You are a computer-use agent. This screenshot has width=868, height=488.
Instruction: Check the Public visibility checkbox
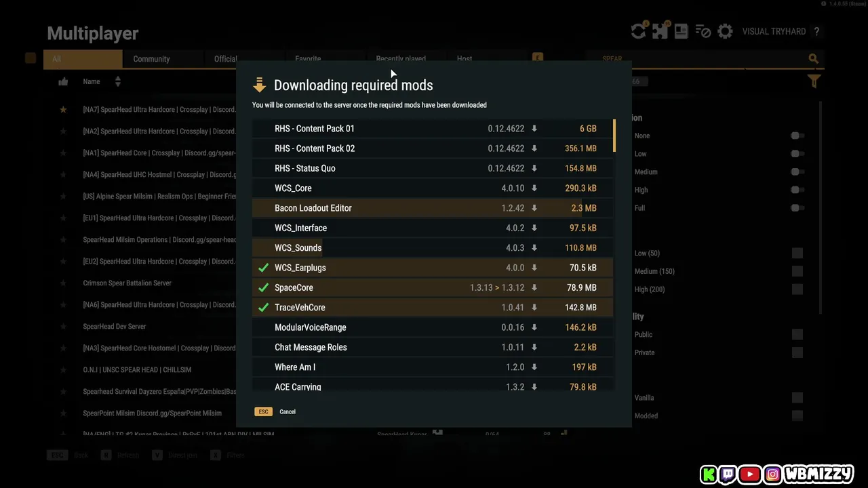click(797, 335)
